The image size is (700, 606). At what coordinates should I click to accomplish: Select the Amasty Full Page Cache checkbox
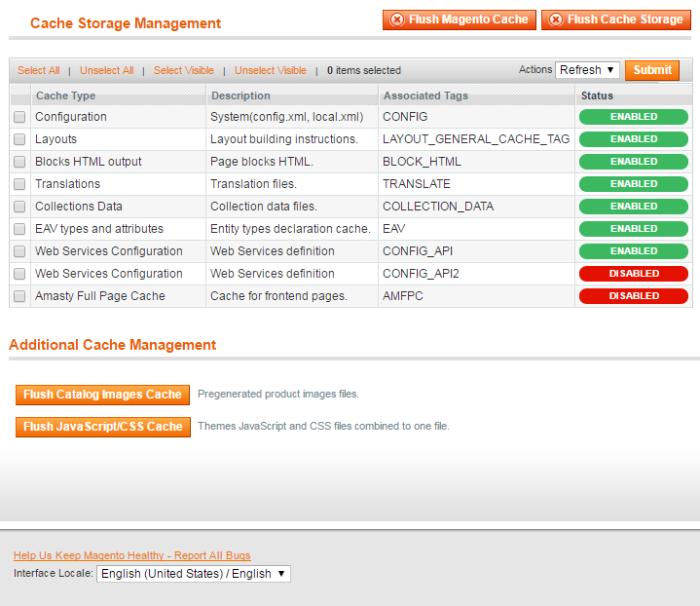pos(19,296)
